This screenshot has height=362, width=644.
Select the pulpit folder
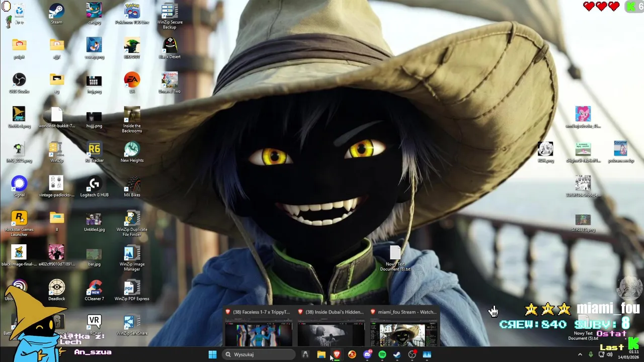[19, 48]
